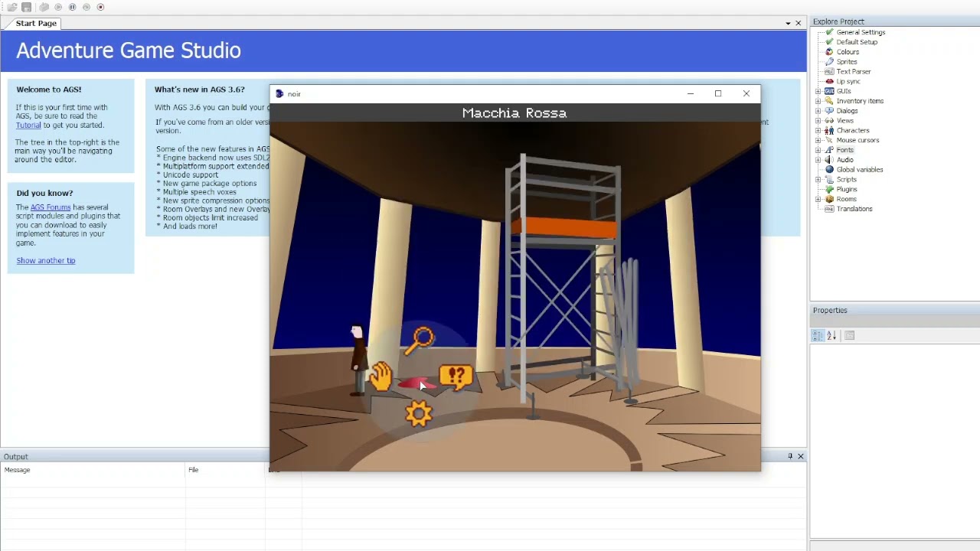
Task: Expand the Audio node
Action: click(x=818, y=160)
